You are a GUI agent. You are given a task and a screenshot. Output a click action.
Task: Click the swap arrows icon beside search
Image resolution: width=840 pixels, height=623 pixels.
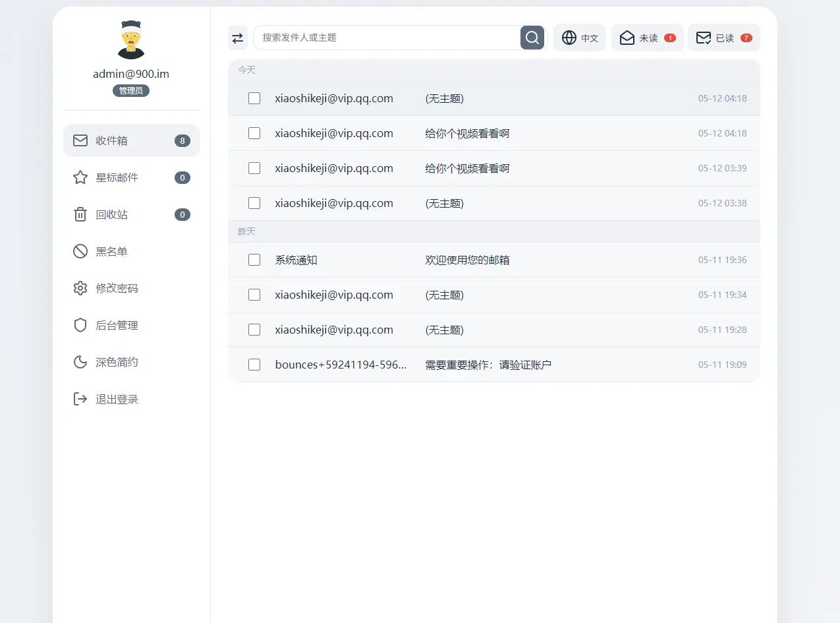click(238, 38)
